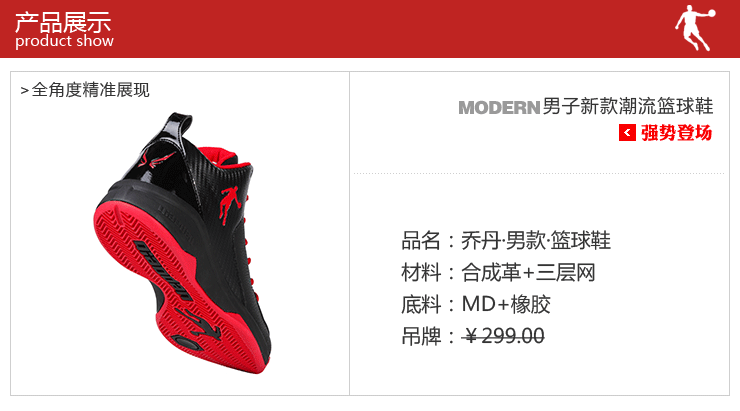Click the basketball shoe product image
Image resolution: width=740 pixels, height=411 pixels.
point(183,243)
